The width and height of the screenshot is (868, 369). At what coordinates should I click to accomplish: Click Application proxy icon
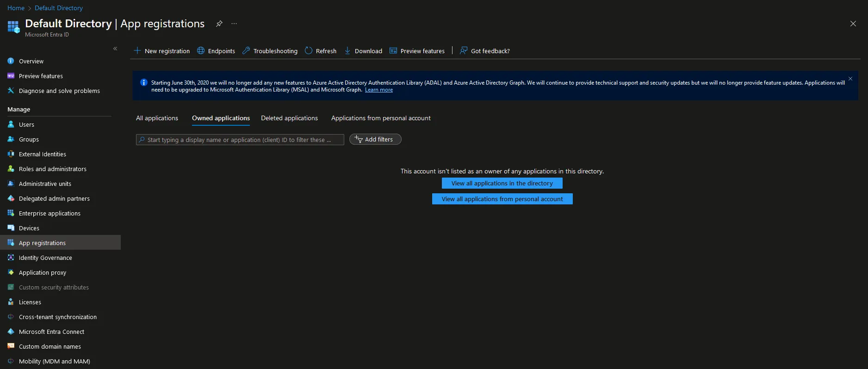coord(11,272)
